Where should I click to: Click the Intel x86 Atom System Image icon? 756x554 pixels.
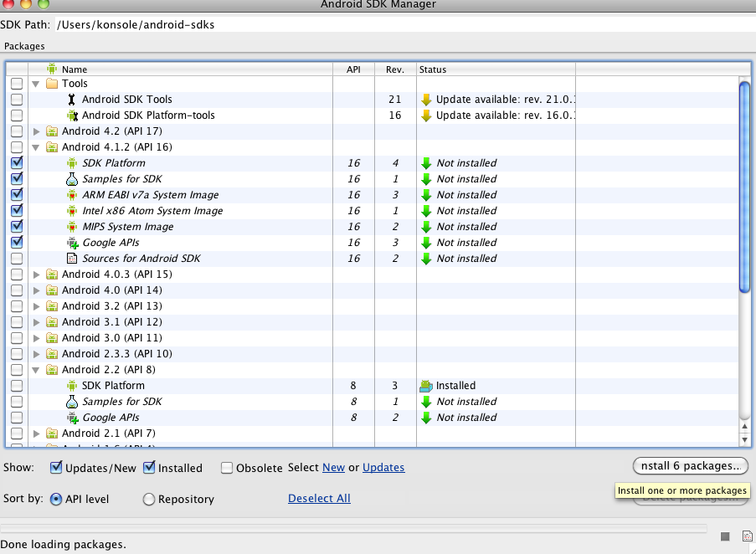coord(72,211)
